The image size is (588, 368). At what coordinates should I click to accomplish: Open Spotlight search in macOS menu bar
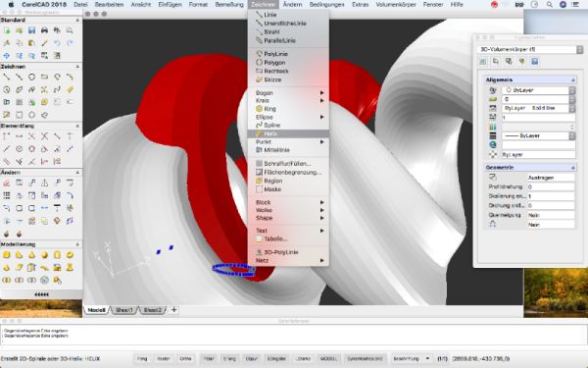[550, 5]
